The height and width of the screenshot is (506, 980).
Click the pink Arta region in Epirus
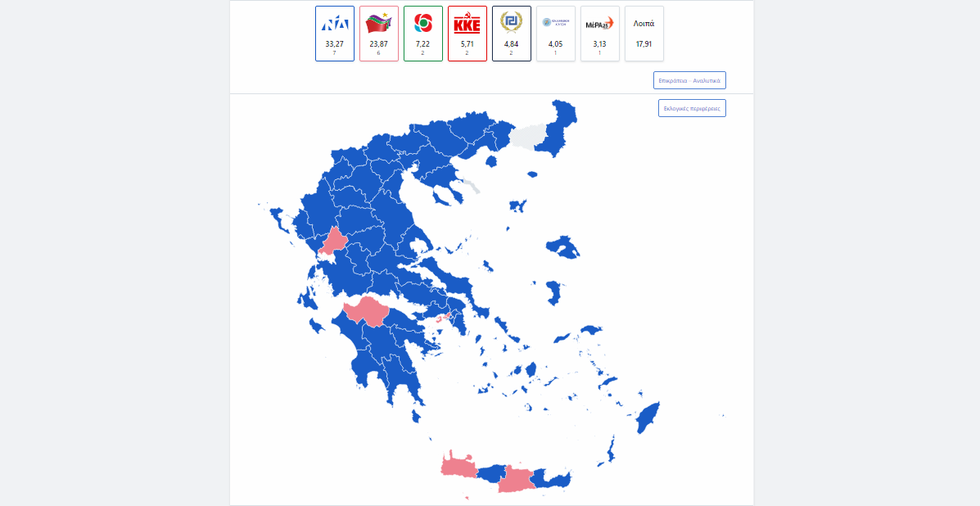(x=335, y=242)
